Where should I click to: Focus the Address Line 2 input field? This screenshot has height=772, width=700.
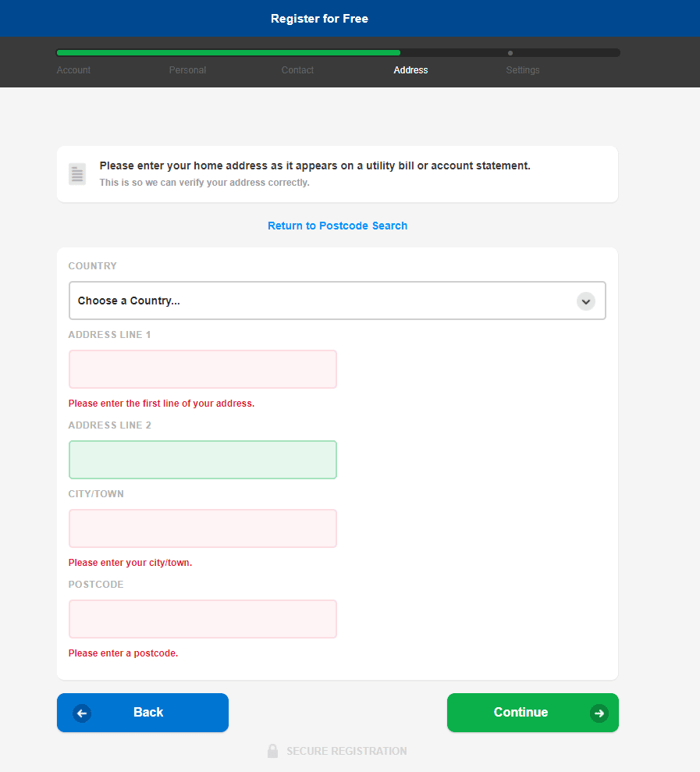tap(203, 460)
